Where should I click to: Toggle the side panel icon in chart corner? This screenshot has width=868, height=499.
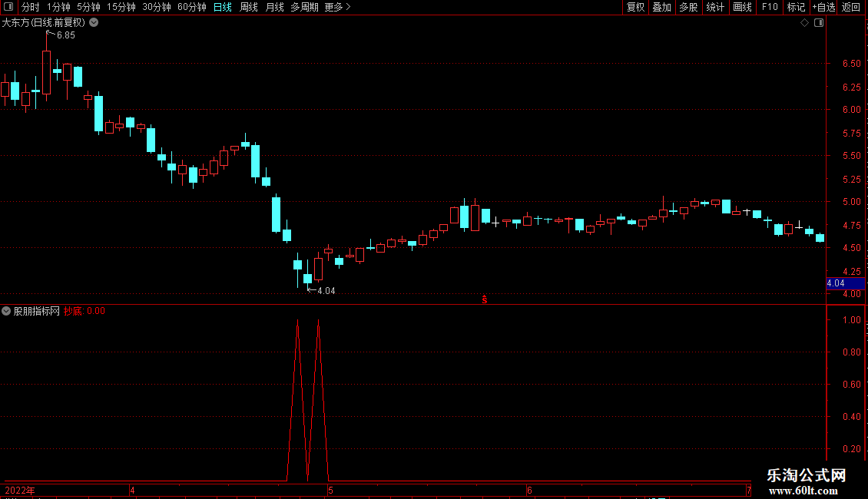coord(819,23)
